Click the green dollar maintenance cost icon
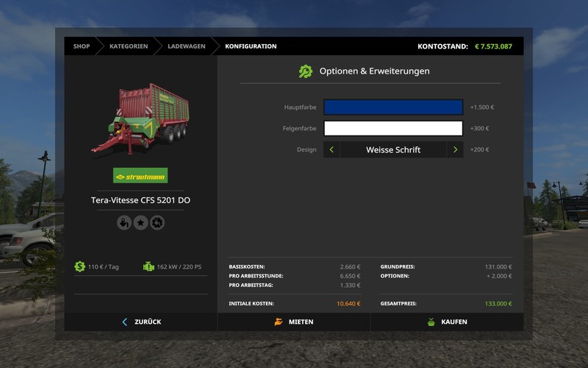This screenshot has width=588, height=368. click(x=79, y=266)
